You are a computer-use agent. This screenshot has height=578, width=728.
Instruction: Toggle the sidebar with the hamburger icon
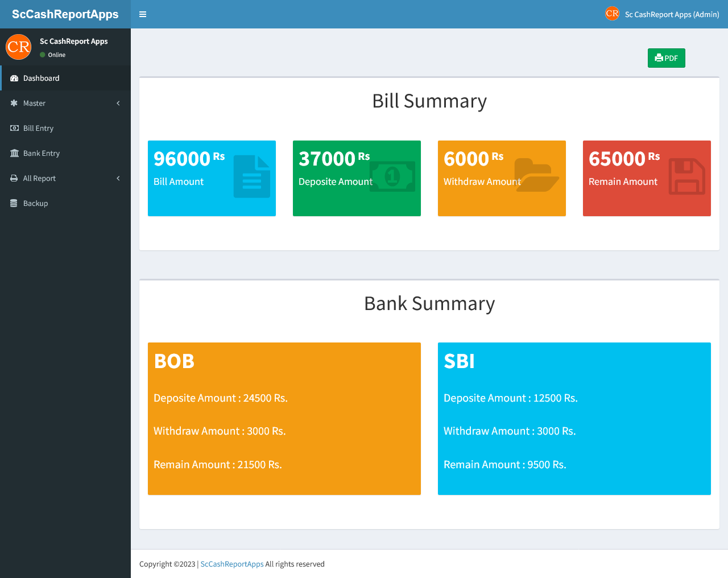pos(143,14)
